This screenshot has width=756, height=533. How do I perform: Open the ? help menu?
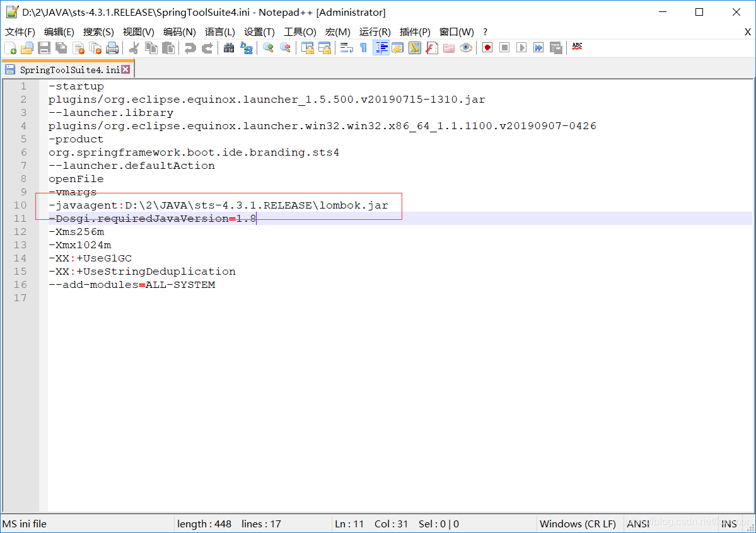(485, 32)
